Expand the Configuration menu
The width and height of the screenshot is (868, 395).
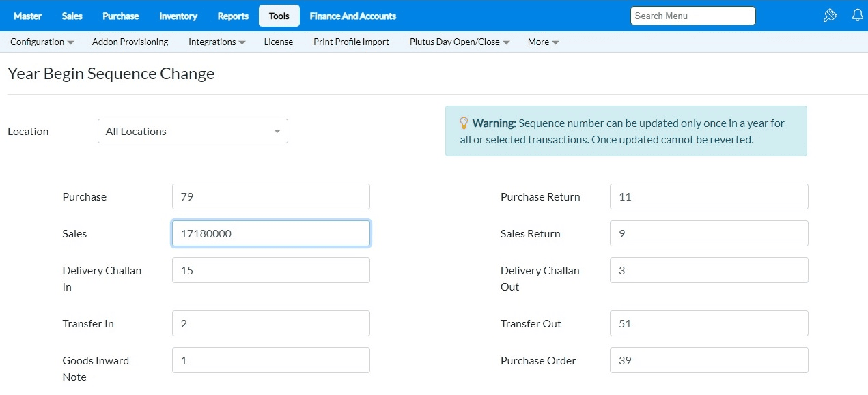pos(42,42)
